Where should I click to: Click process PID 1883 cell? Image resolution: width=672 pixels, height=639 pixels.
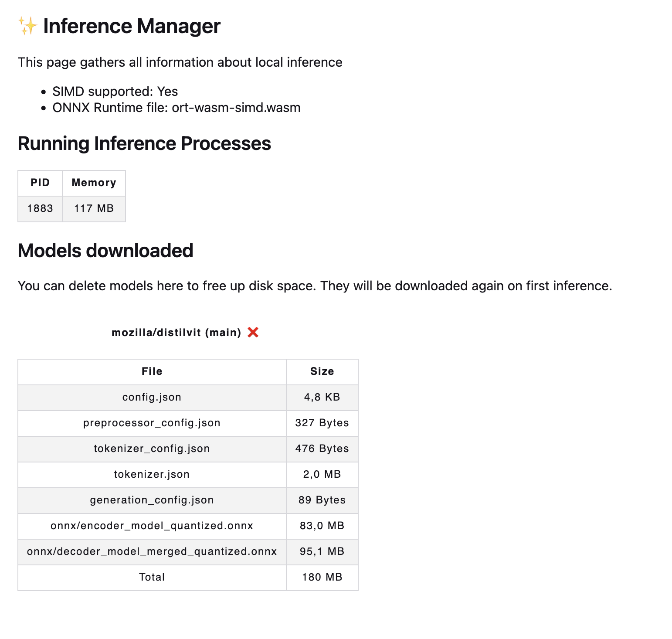40,208
